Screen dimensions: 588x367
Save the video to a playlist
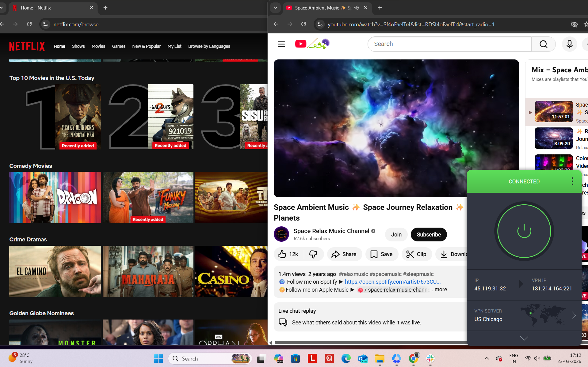[382, 254]
